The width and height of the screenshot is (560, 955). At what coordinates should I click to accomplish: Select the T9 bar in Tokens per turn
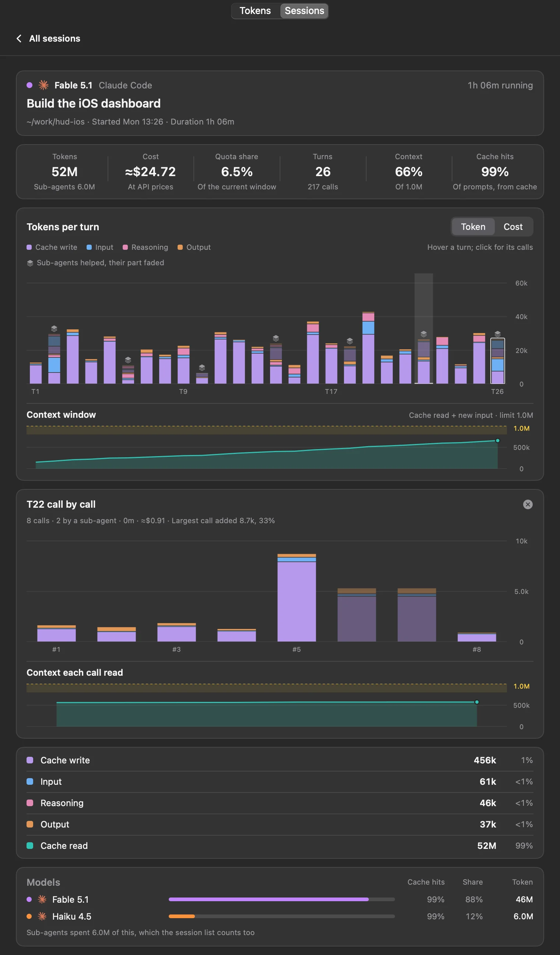point(183,365)
